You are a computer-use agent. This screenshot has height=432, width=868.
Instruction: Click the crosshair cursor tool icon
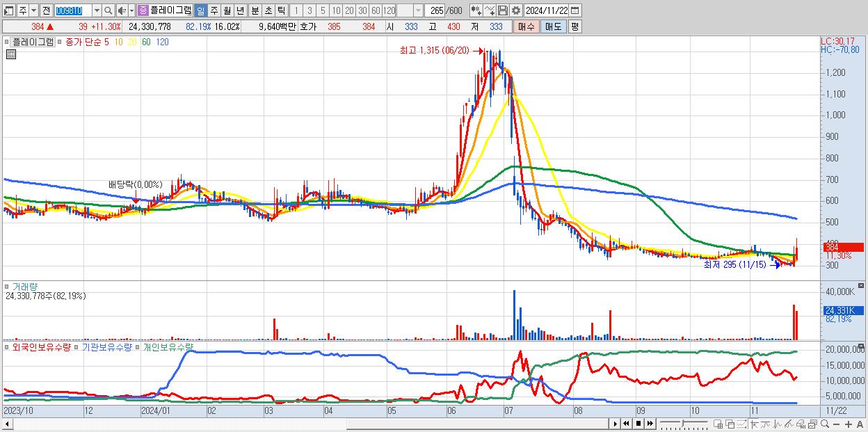[x=754, y=424]
